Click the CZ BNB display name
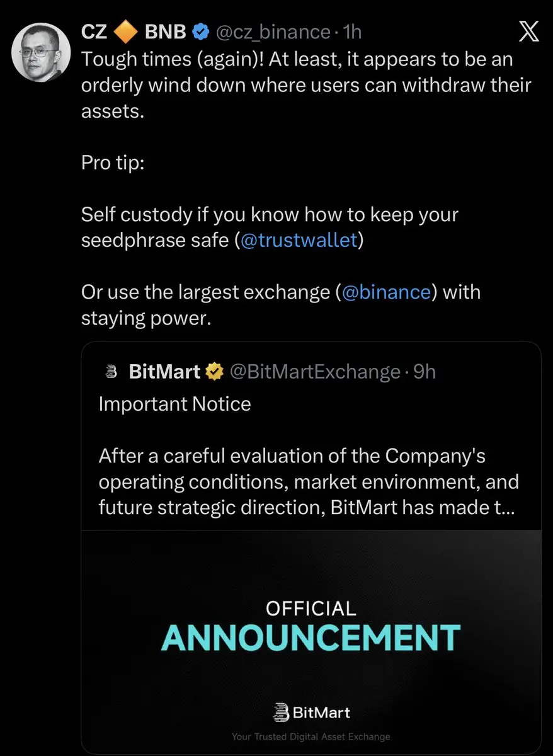553x756 pixels. (x=134, y=31)
